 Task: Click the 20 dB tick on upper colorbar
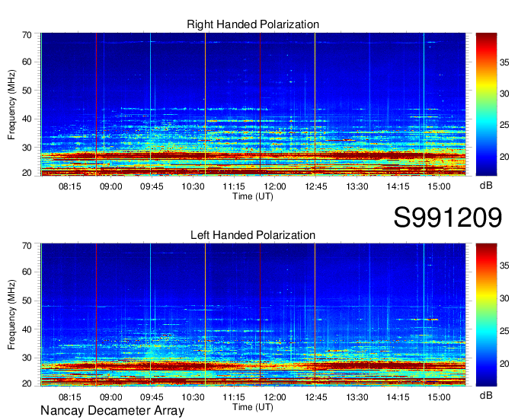coord(504,157)
